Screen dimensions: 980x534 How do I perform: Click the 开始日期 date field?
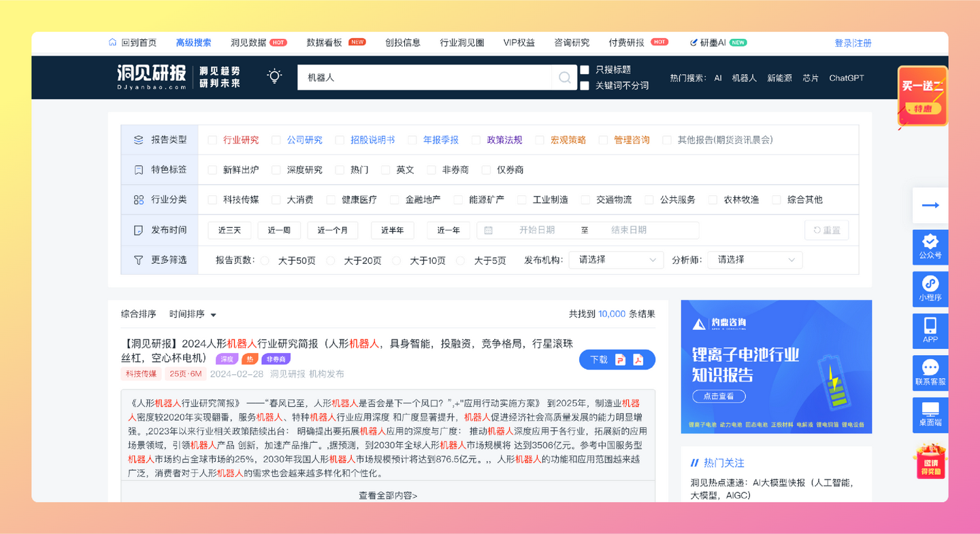point(536,231)
